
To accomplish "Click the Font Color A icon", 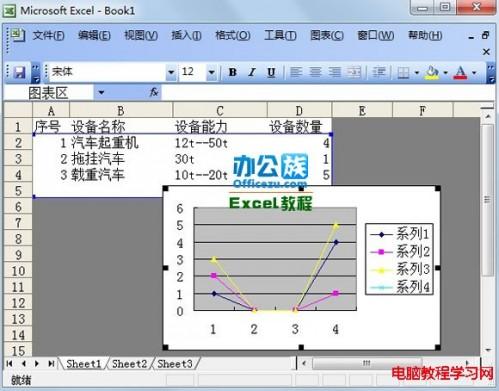I will coord(460,72).
